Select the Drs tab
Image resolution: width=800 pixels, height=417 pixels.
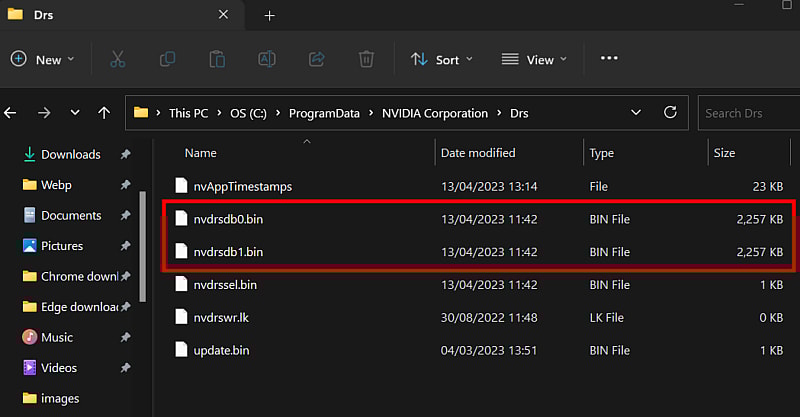pos(121,15)
